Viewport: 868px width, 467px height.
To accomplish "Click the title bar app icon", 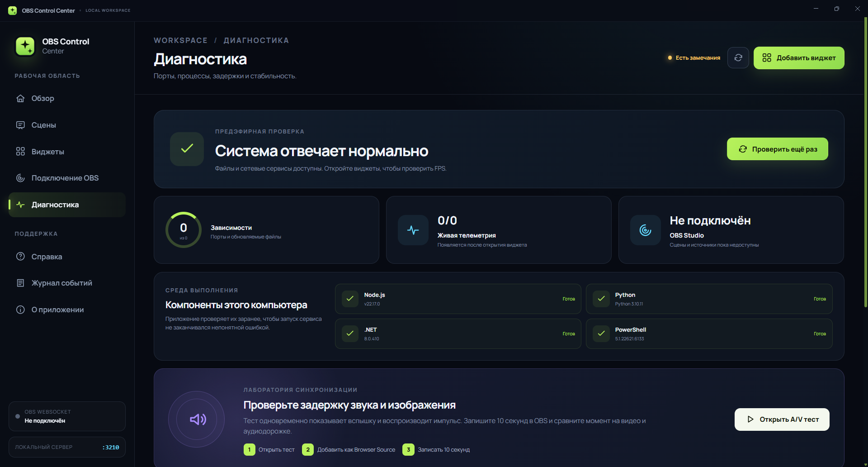I will click(x=13, y=10).
